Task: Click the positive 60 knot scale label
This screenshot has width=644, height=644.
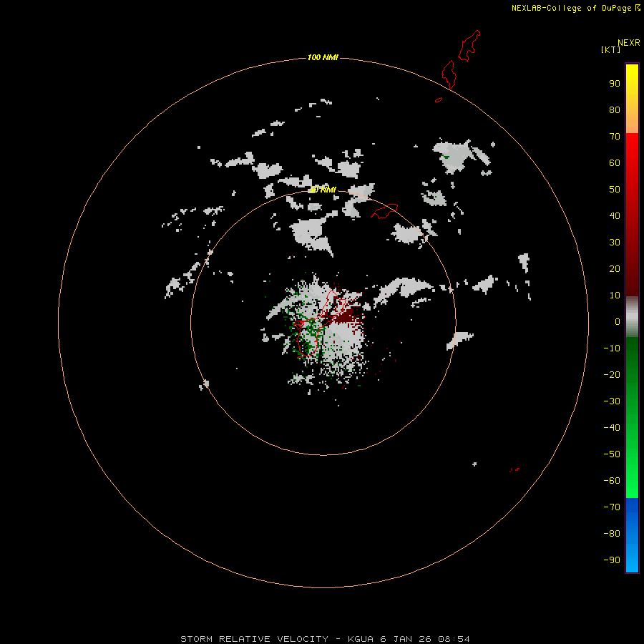Action: click(x=615, y=163)
